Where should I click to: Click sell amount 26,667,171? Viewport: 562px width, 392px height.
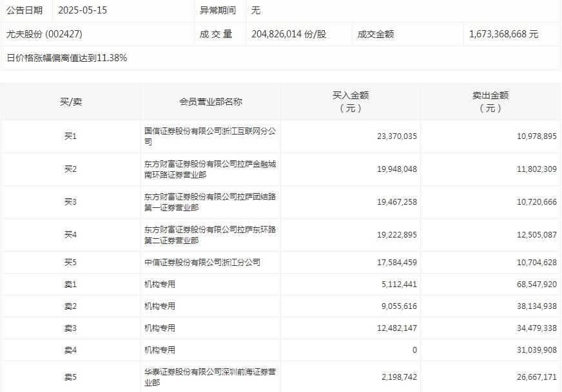(537, 377)
